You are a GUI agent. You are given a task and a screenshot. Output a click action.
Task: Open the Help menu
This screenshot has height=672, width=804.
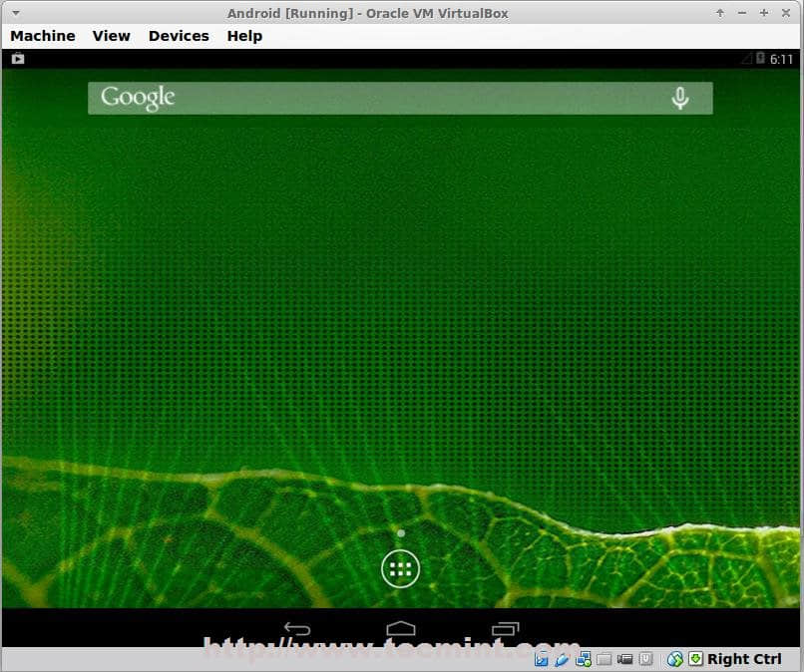244,36
